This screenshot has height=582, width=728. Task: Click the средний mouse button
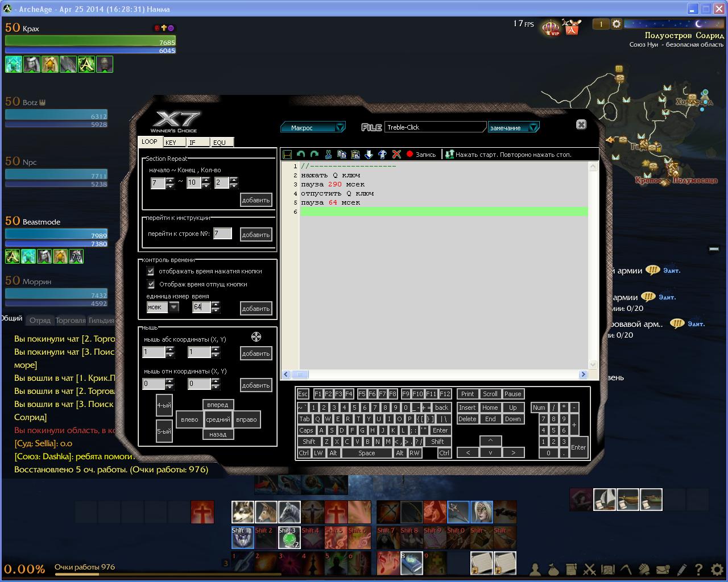tap(218, 419)
